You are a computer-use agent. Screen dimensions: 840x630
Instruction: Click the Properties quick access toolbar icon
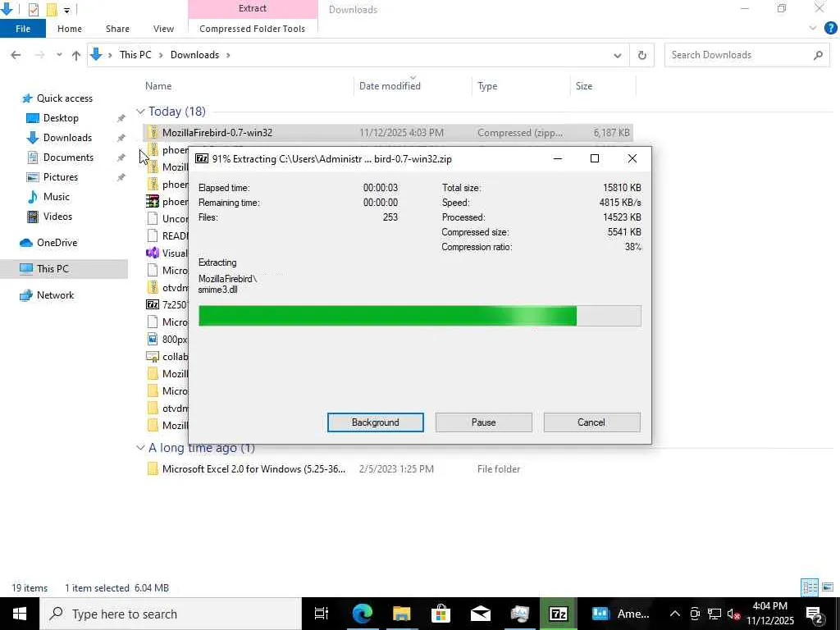pyautogui.click(x=33, y=10)
